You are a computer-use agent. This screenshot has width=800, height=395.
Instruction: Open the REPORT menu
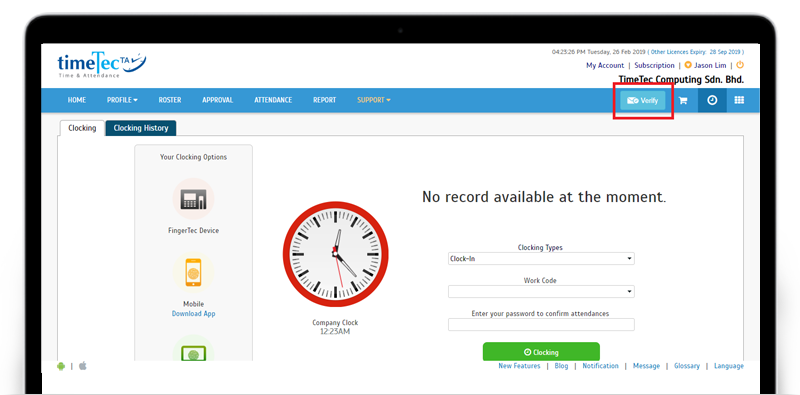coord(324,100)
